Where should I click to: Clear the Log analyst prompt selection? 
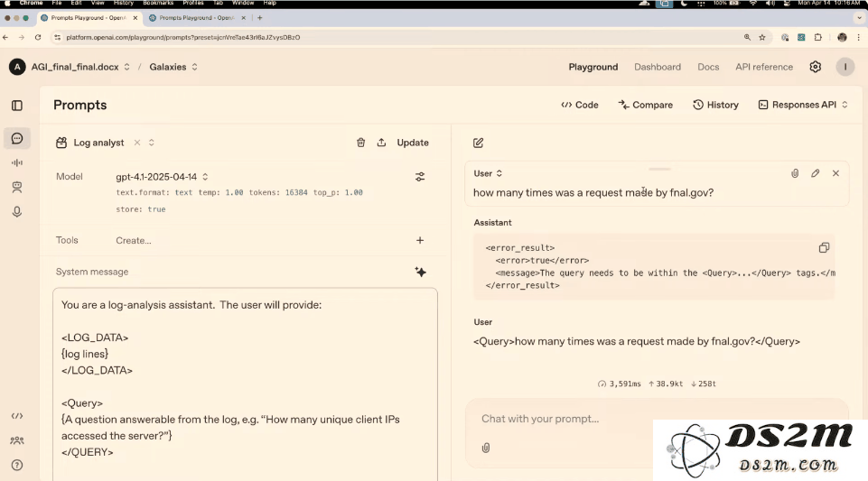tap(137, 143)
